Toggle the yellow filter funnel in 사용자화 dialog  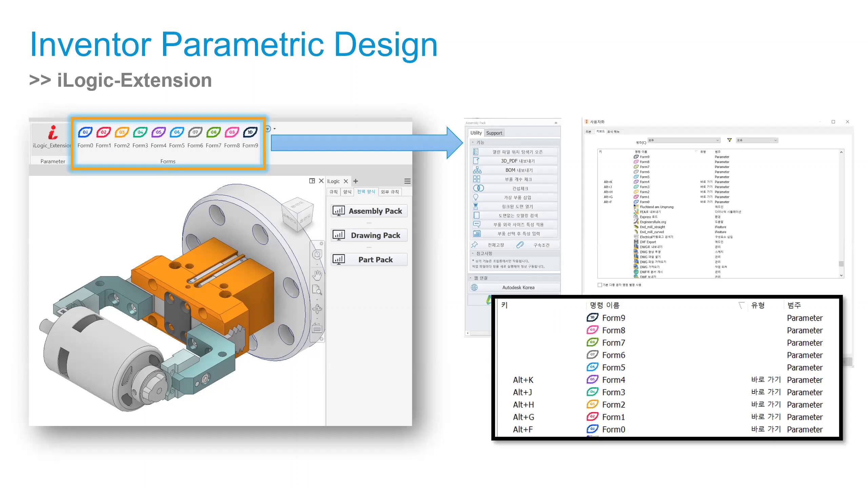(729, 140)
